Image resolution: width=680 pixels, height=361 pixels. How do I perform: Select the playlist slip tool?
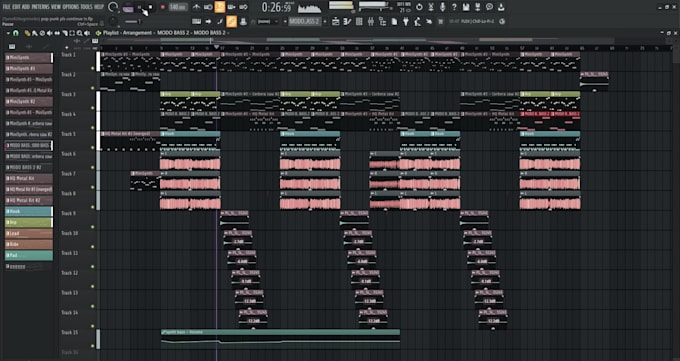pyautogui.click(x=57, y=33)
